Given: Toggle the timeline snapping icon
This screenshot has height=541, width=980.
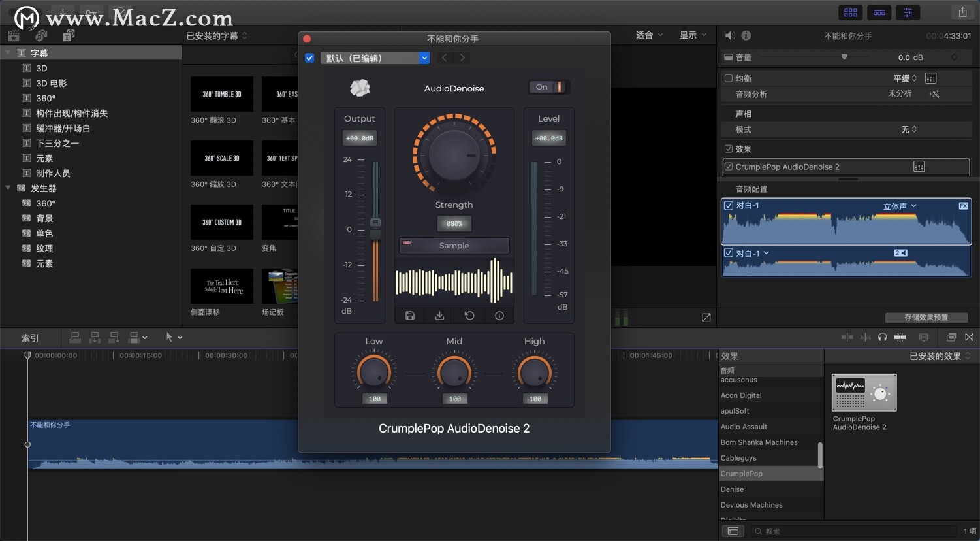Looking at the screenshot, I should pyautogui.click(x=900, y=337).
